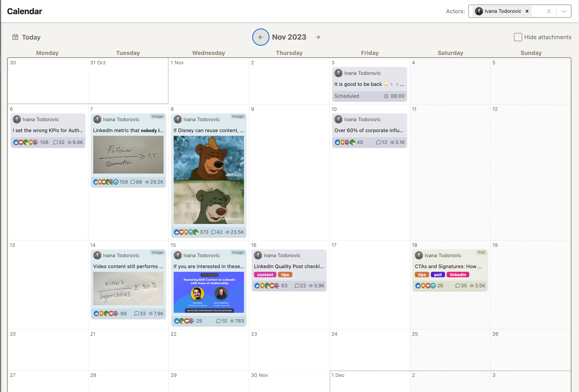Image resolution: width=579 pixels, height=392 pixels.
Task: Click 'tips' tag on Nov 18 post
Action: pos(422,275)
